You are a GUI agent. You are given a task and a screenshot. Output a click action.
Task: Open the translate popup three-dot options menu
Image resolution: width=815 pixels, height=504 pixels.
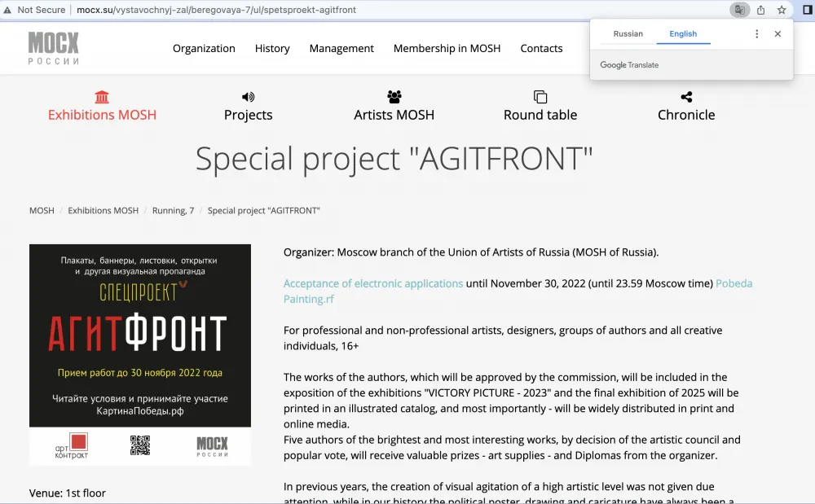click(756, 34)
